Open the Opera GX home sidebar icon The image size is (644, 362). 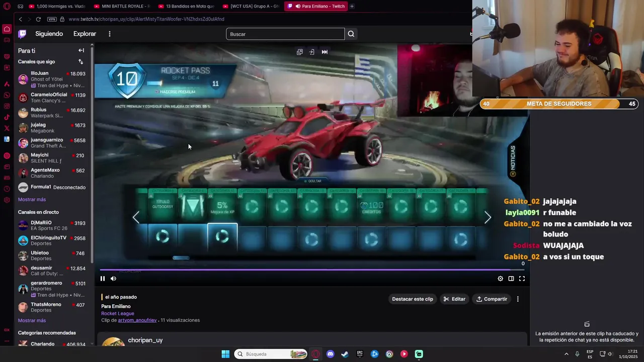(x=7, y=29)
